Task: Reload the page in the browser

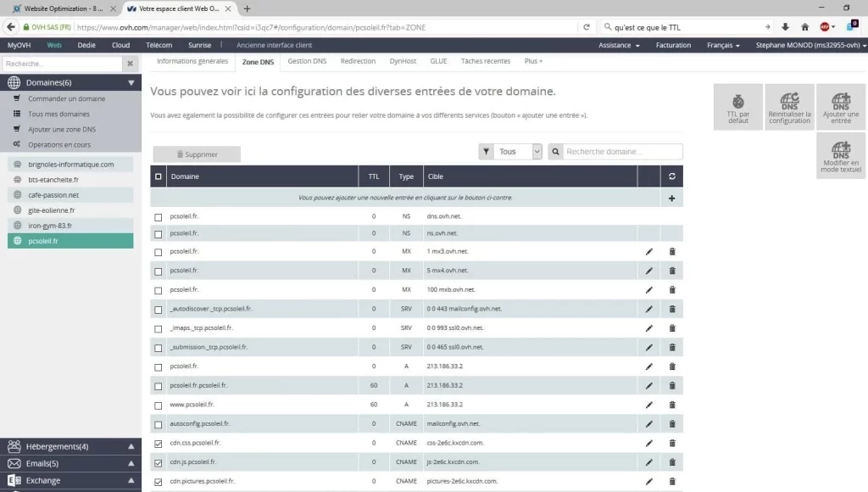Action: [x=587, y=27]
